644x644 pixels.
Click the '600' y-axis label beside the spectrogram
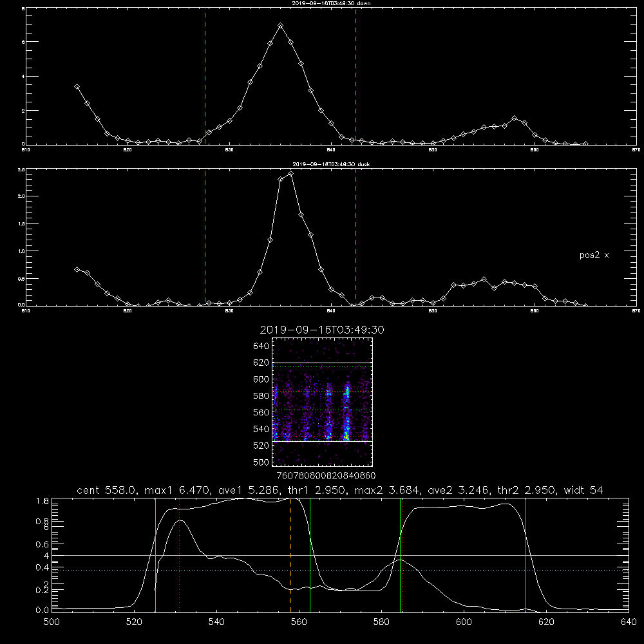pyautogui.click(x=261, y=379)
